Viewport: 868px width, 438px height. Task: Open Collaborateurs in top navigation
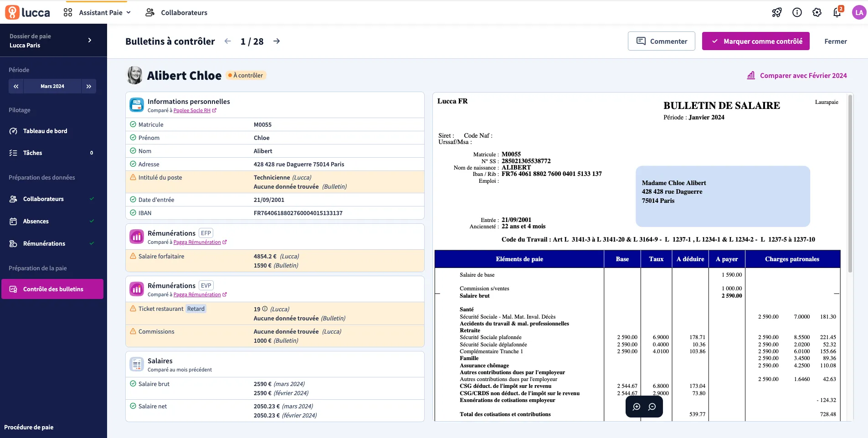[x=176, y=12]
